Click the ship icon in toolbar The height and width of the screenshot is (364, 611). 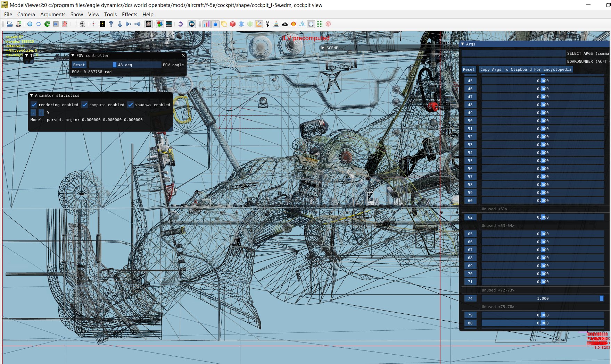(276, 24)
